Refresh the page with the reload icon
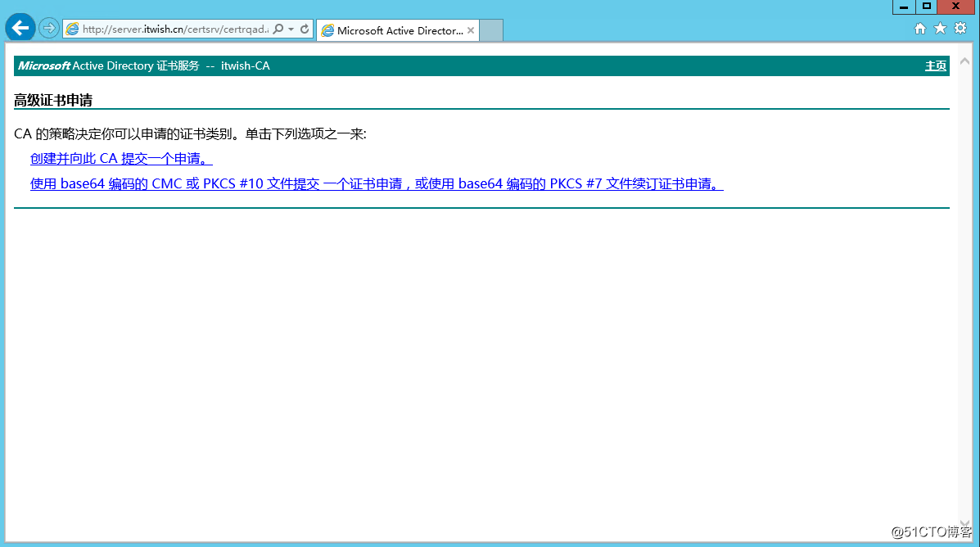The height and width of the screenshot is (547, 980). tap(305, 29)
